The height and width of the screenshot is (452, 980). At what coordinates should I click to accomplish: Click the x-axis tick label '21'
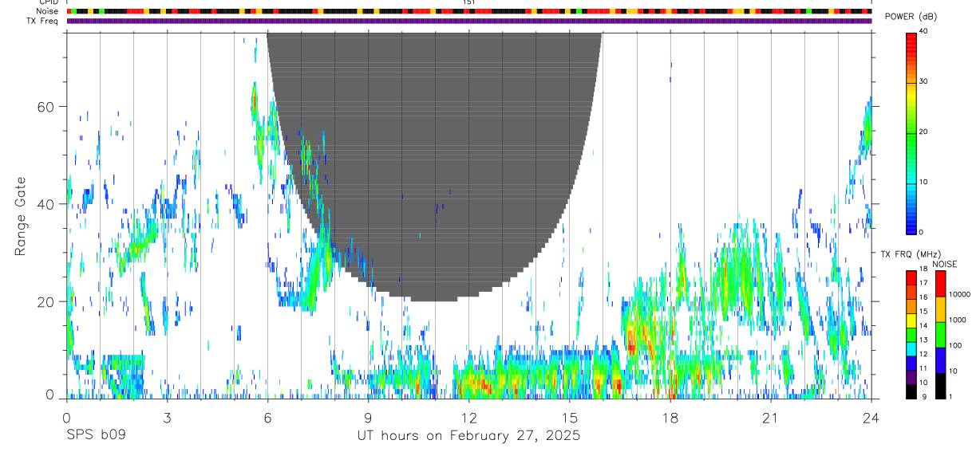770,418
